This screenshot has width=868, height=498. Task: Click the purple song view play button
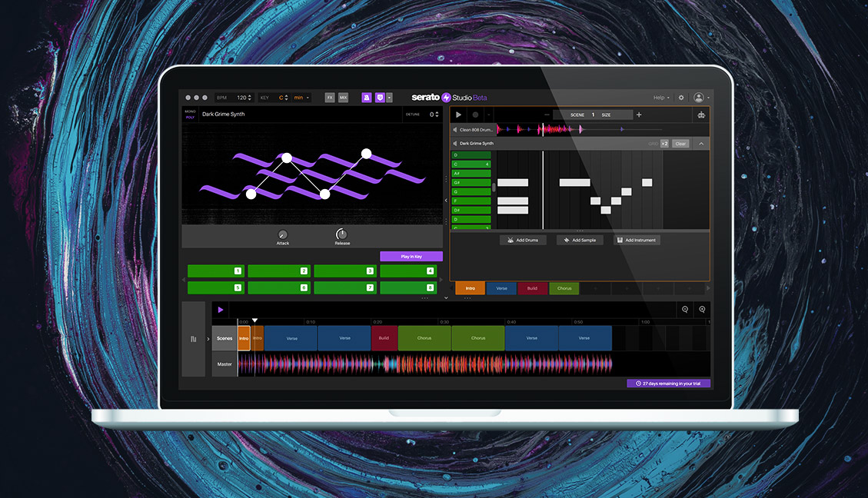click(x=221, y=310)
